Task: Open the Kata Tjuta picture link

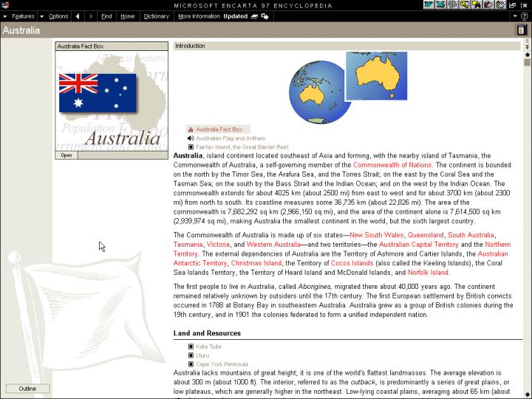Action: pyautogui.click(x=208, y=347)
